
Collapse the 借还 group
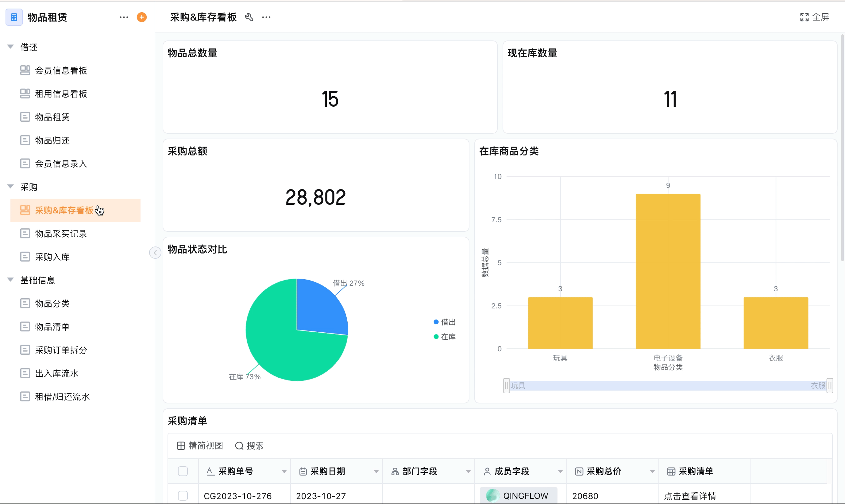(x=10, y=47)
